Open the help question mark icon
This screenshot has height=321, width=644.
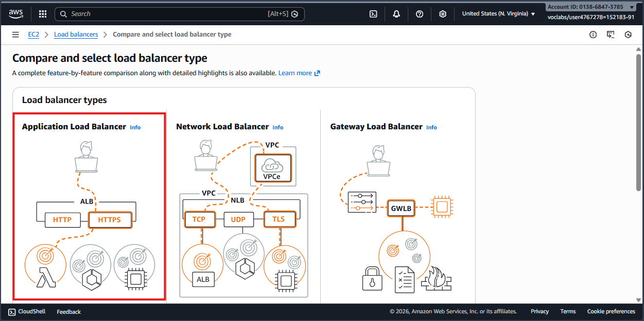pos(420,14)
